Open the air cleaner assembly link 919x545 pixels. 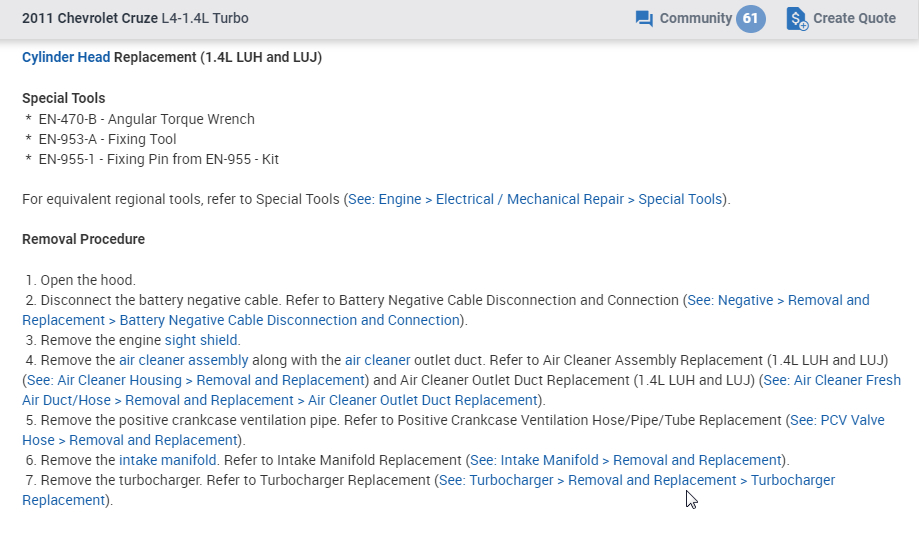[183, 360]
